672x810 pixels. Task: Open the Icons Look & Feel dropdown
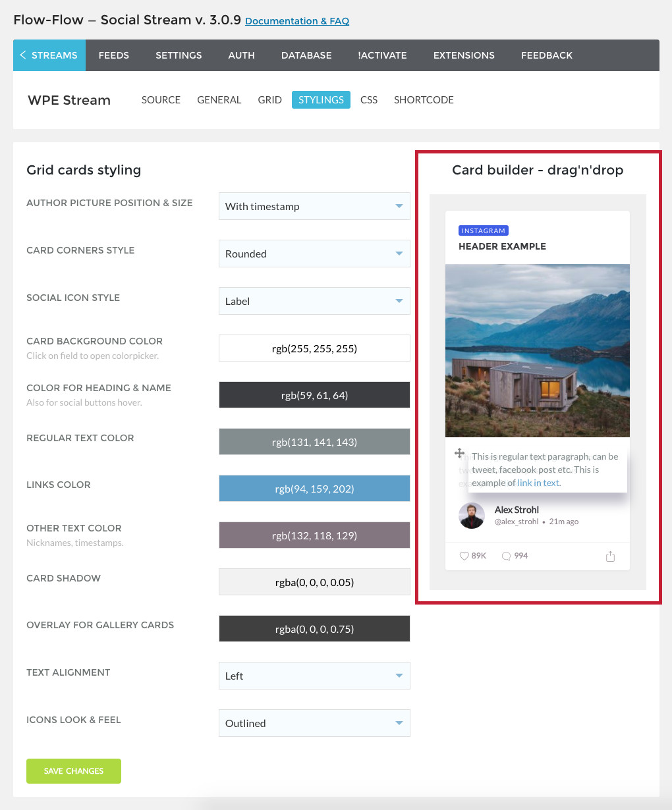click(x=314, y=723)
